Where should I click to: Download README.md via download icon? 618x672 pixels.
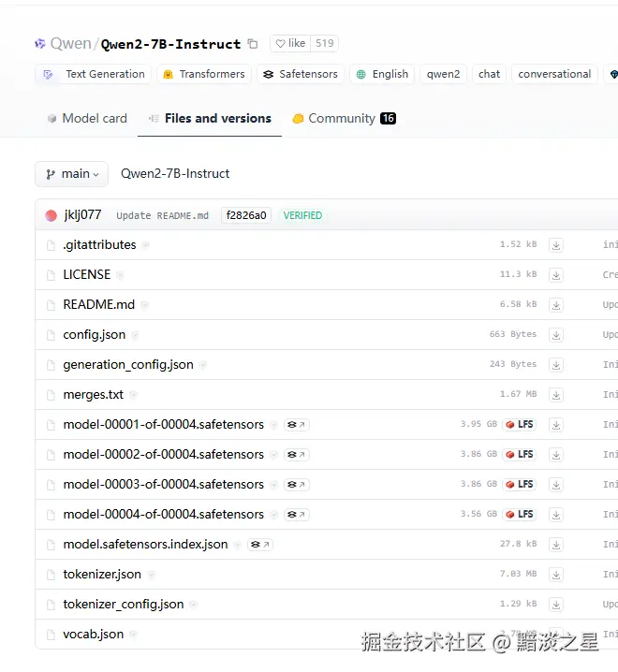[556, 305]
